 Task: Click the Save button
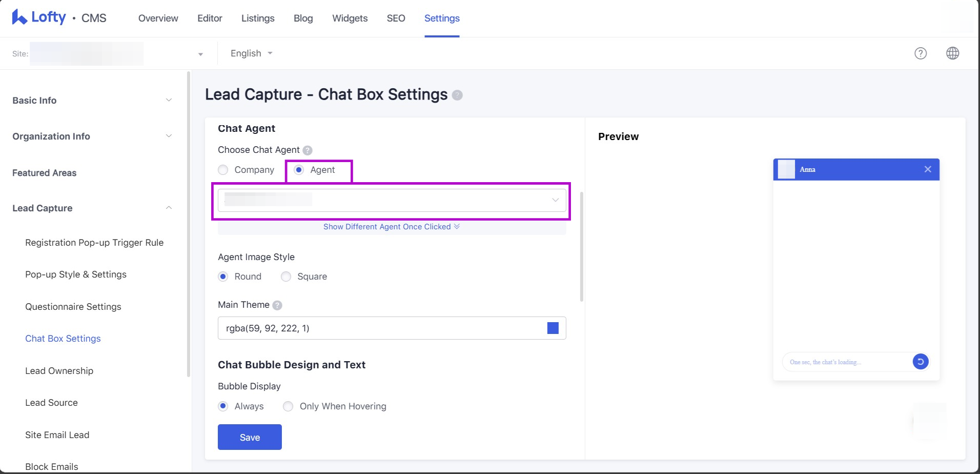(x=250, y=437)
